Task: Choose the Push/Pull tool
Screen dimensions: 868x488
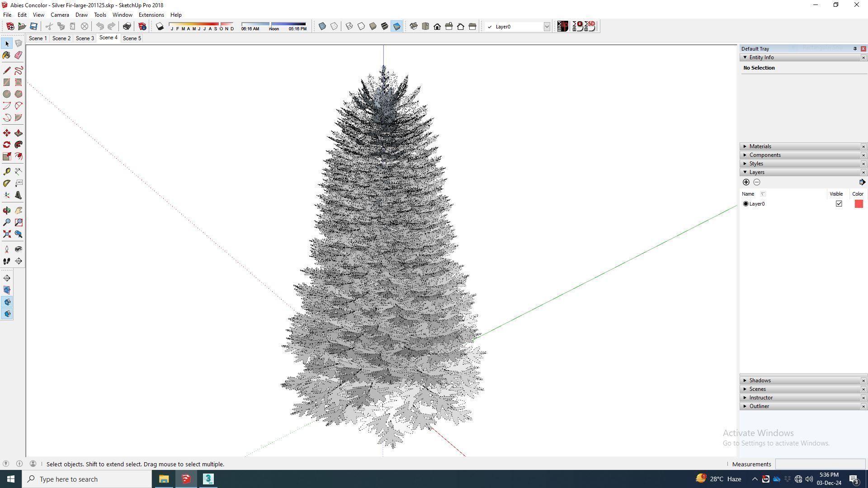Action: click(19, 133)
